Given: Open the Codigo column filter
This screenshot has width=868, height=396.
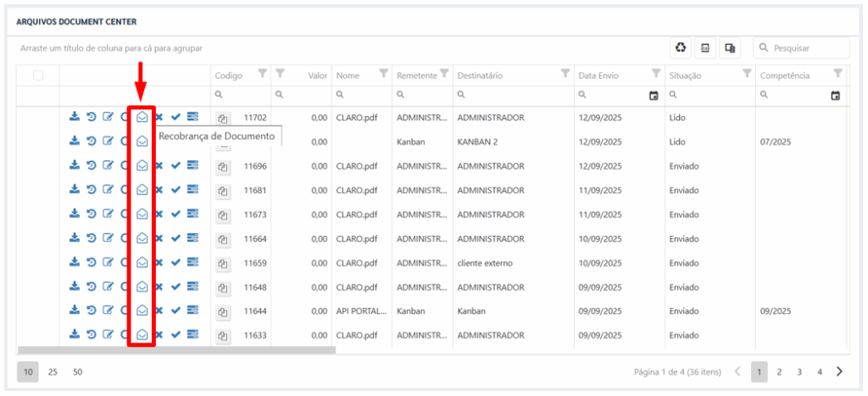Looking at the screenshot, I should (263, 73).
